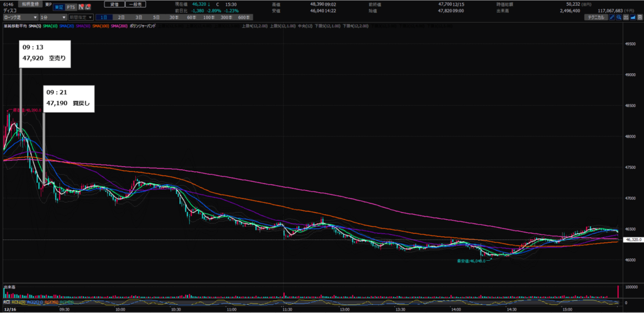Click the area chart icon

634,17
